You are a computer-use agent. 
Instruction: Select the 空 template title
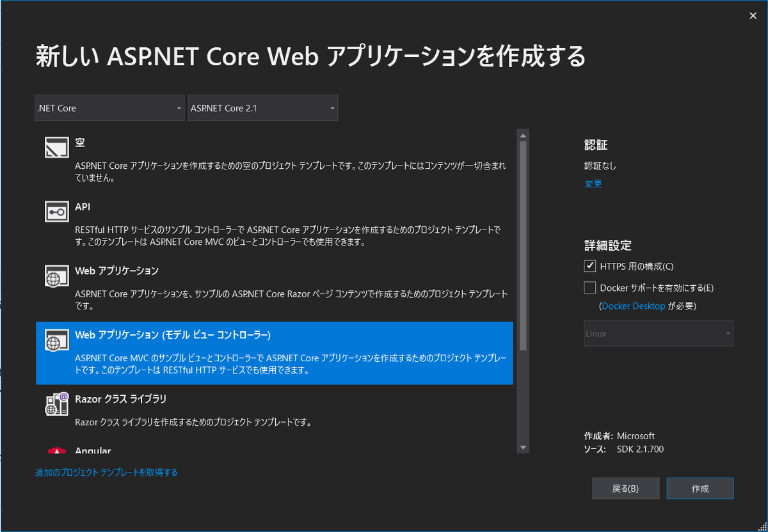pyautogui.click(x=80, y=143)
